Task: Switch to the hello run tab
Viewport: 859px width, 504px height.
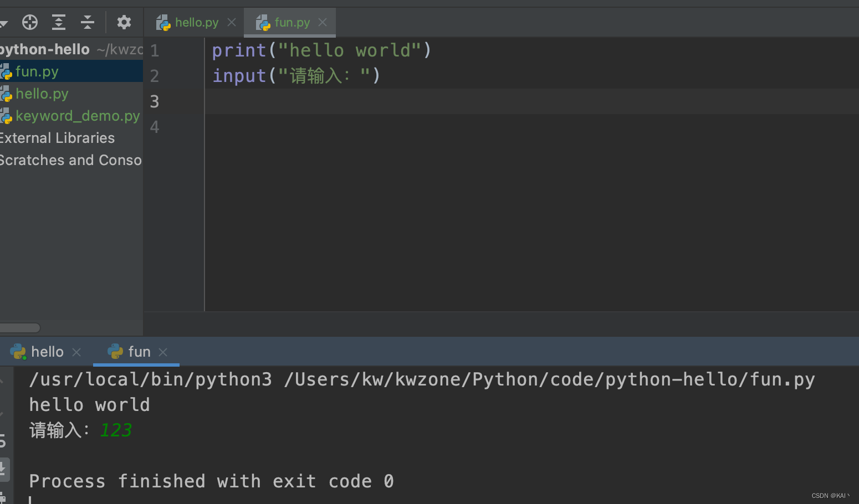Action: (x=47, y=352)
